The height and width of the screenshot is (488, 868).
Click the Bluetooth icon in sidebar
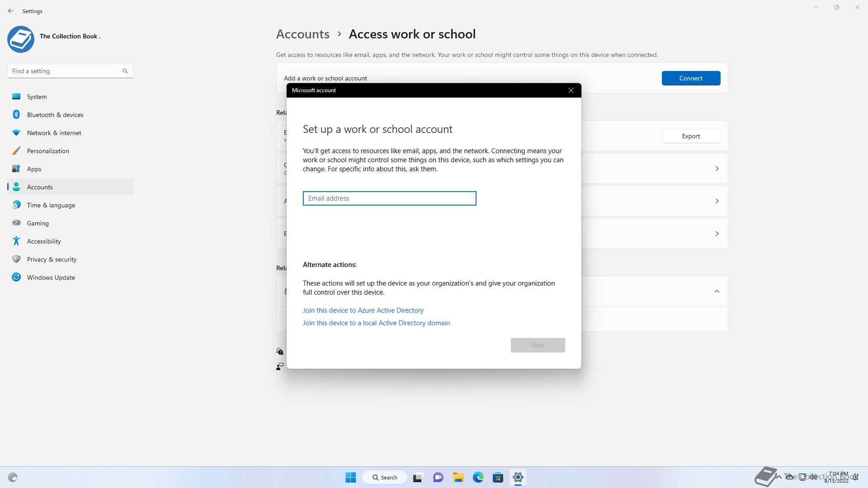pos(16,114)
